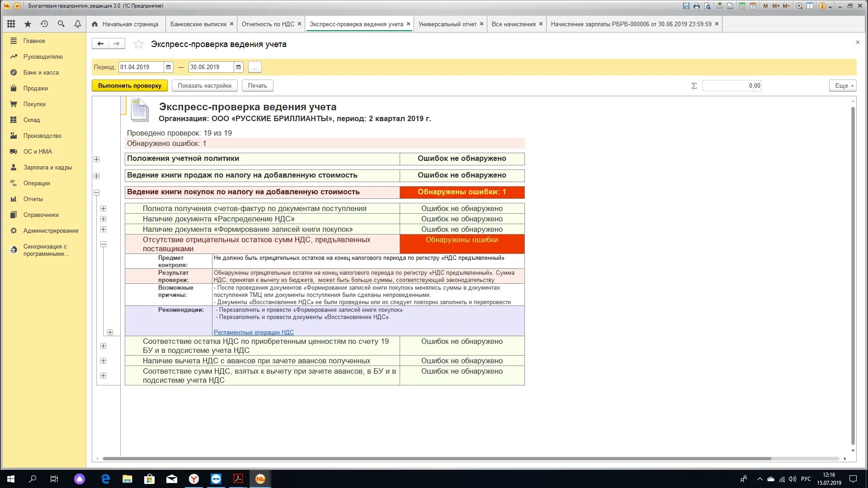Close the 'Банковские выписки' tab

(231, 24)
